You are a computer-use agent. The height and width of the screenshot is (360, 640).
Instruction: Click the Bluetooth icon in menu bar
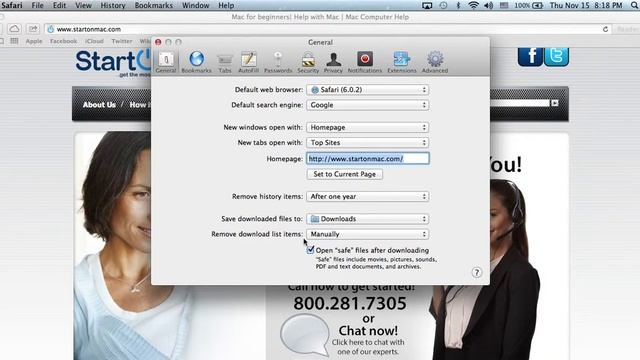point(458,5)
